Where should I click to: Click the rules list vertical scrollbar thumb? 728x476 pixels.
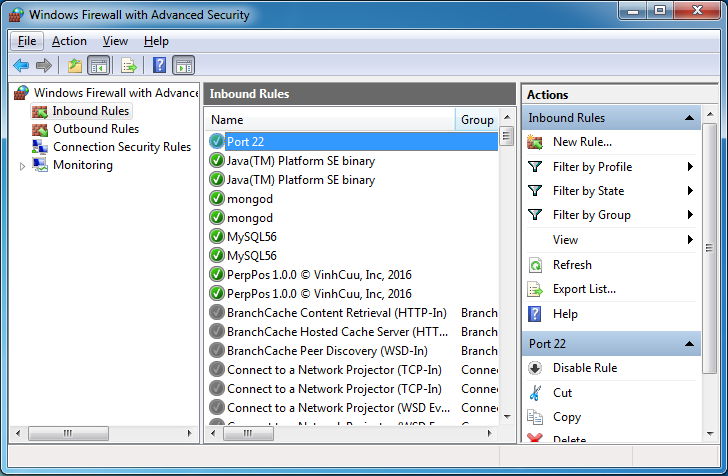507,136
